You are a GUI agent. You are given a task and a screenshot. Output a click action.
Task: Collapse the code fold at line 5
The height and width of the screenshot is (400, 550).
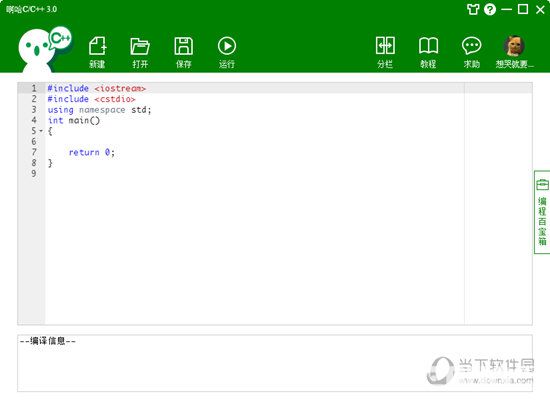click(41, 131)
